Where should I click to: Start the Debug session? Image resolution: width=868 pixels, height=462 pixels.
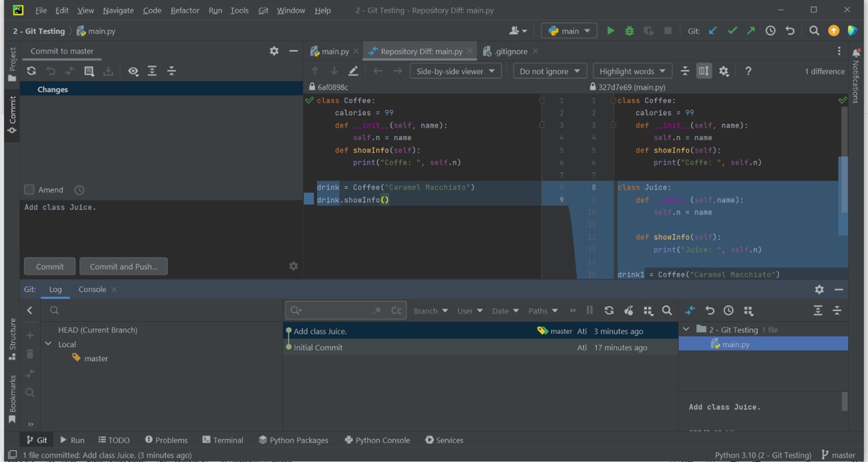pos(629,31)
